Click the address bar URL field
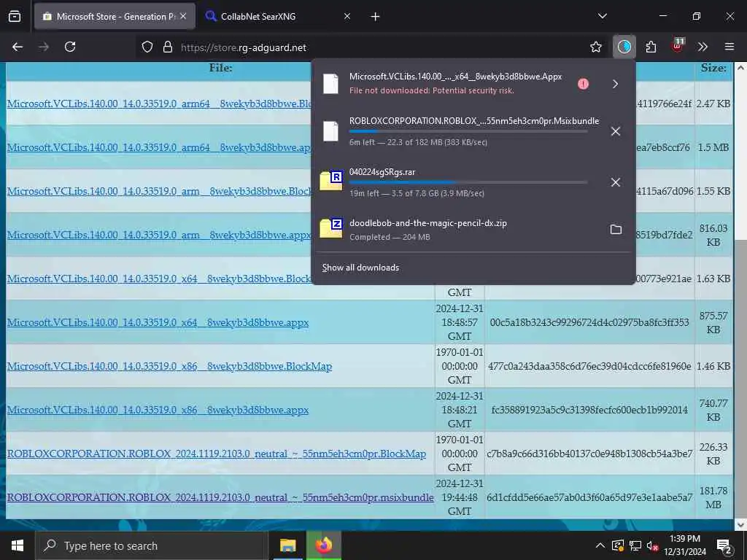This screenshot has height=560, width=747. point(362,47)
